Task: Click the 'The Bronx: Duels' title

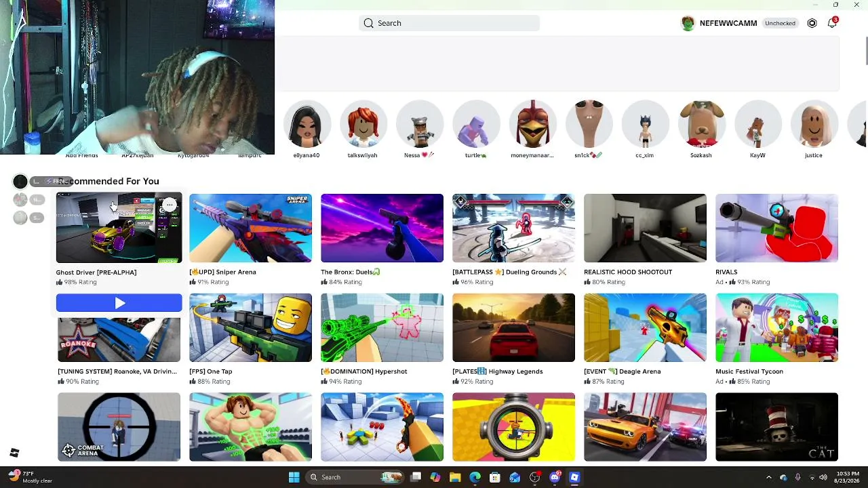Action: (351, 272)
